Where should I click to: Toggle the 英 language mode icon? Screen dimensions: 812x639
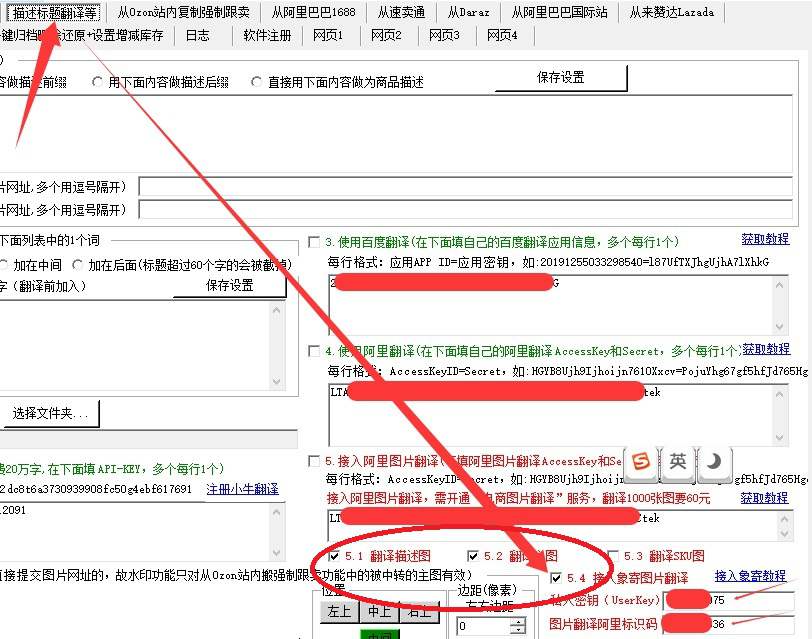679,461
